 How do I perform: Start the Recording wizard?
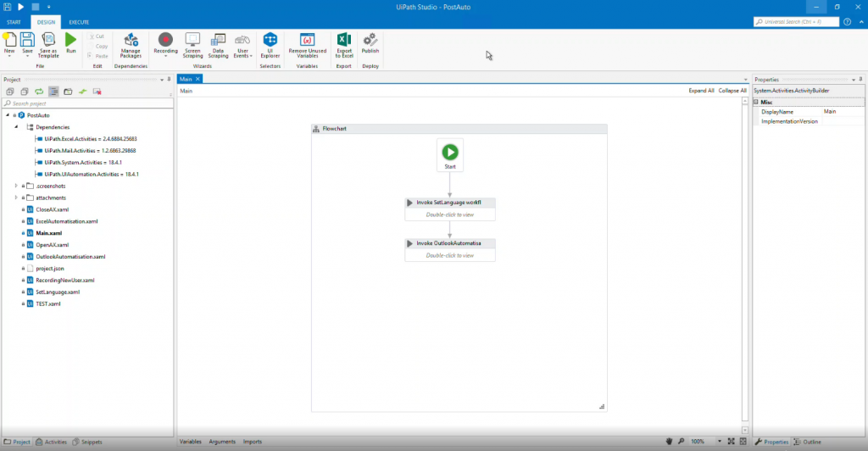click(165, 44)
